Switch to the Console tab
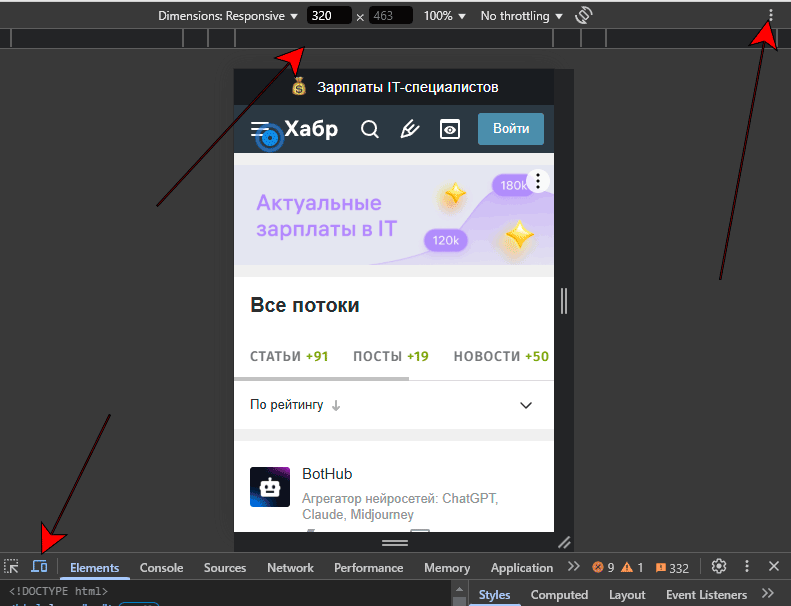 (161, 568)
